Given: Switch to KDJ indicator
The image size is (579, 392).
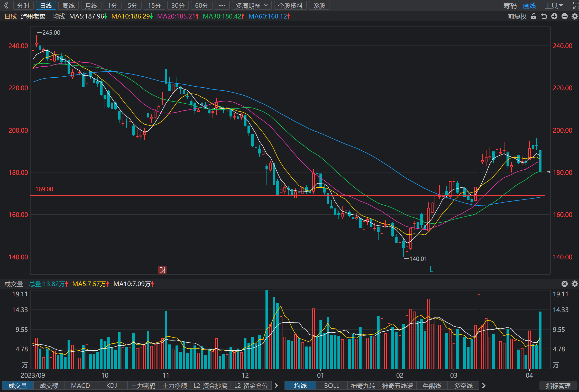Looking at the screenshot, I should [112, 386].
